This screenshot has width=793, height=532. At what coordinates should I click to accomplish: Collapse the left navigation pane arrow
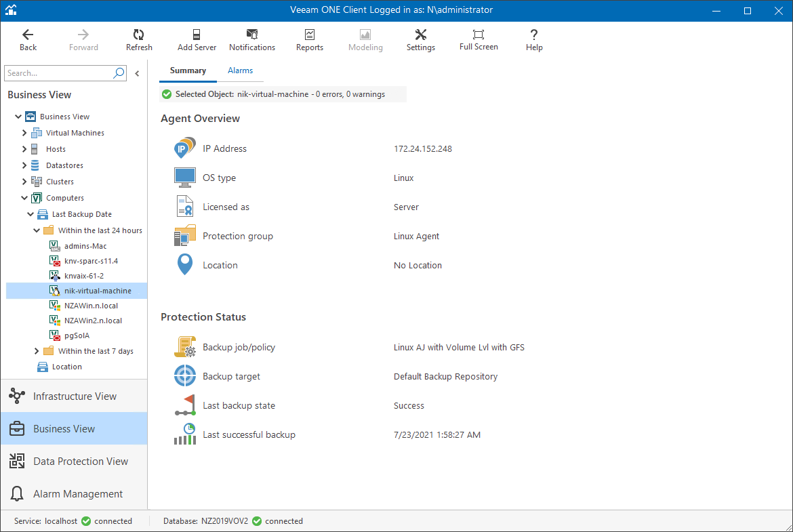pos(137,73)
